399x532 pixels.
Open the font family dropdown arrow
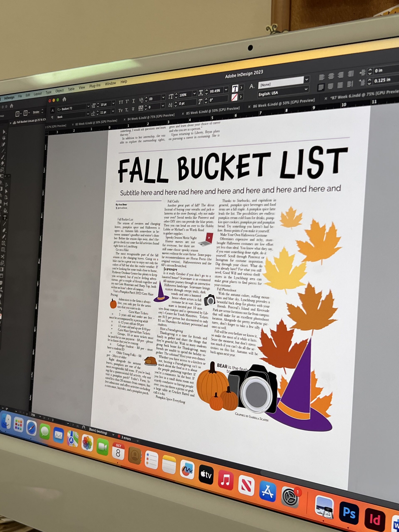coord(88,106)
